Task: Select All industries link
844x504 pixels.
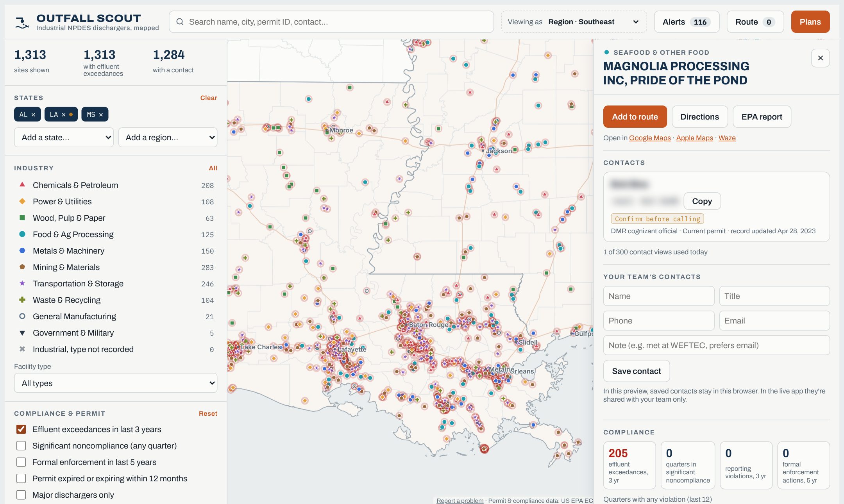Action: (x=213, y=168)
